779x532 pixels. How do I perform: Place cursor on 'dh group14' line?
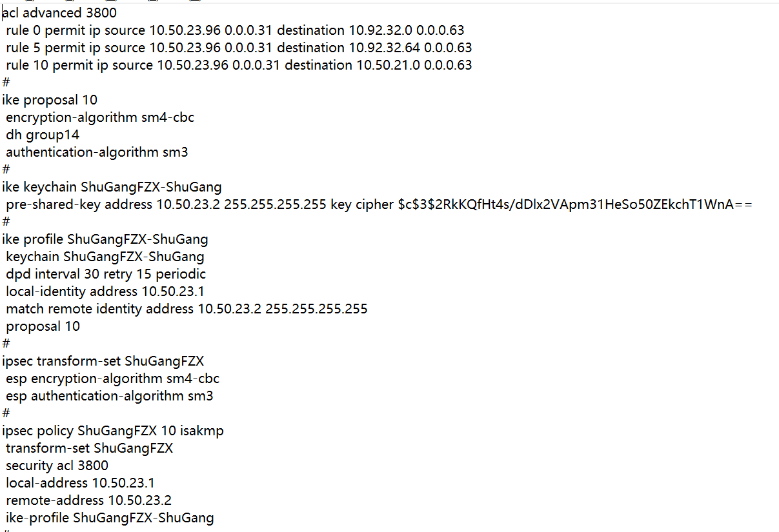tap(43, 135)
